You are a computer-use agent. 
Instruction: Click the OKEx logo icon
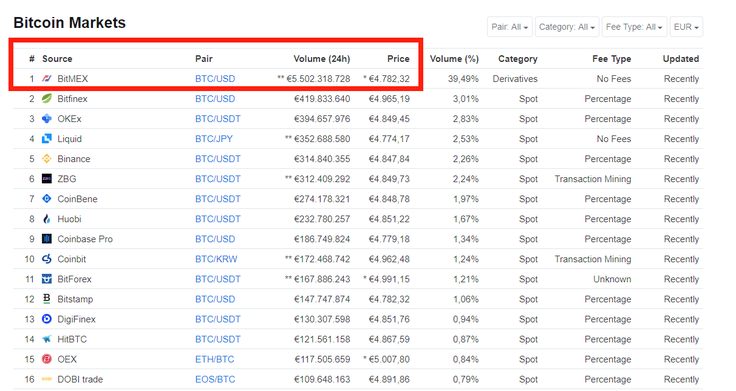pos(46,119)
